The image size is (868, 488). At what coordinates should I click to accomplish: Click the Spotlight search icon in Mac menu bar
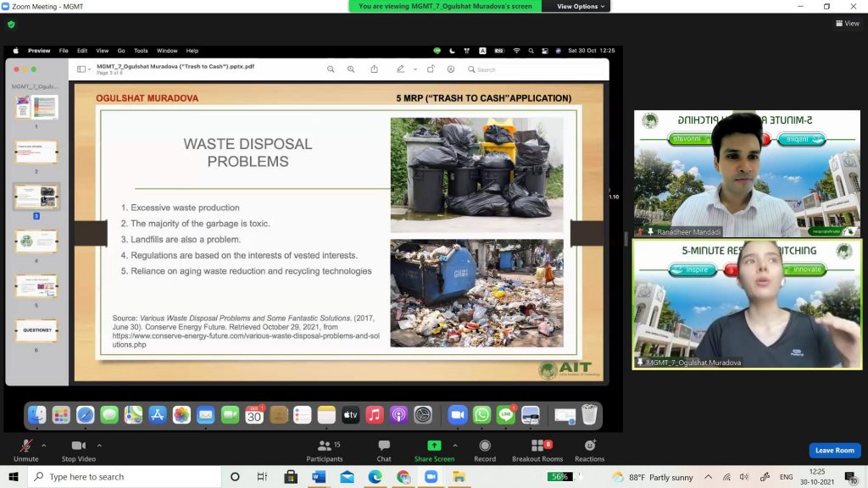point(531,51)
